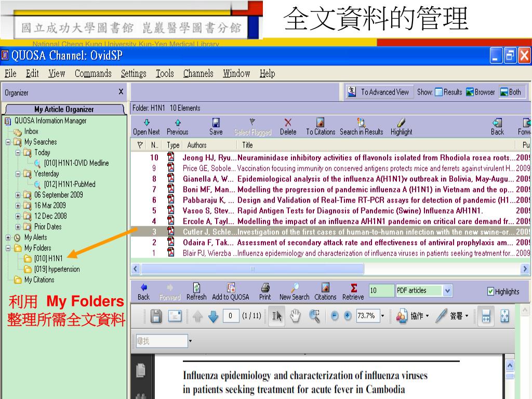
Task: Click the PDF email envelope icon
Action: pyautogui.click(x=175, y=316)
